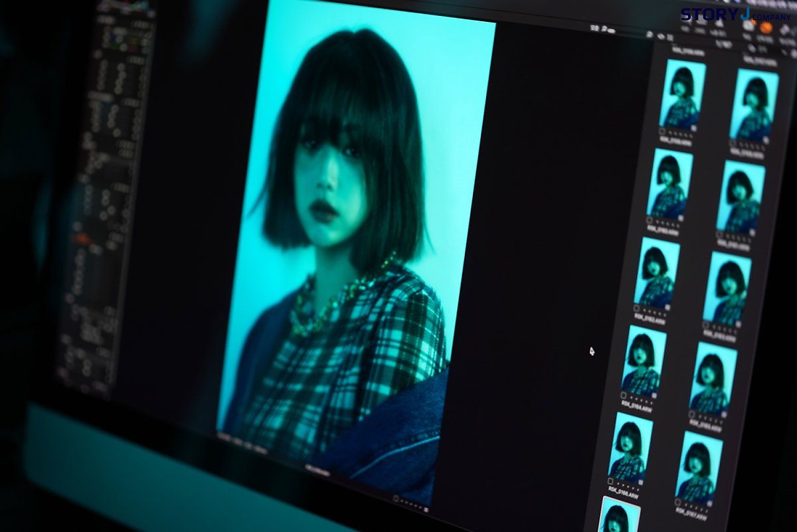797x532 pixels.
Task: Select the RSK_0167.ARW thumbnail
Action: click(699, 468)
